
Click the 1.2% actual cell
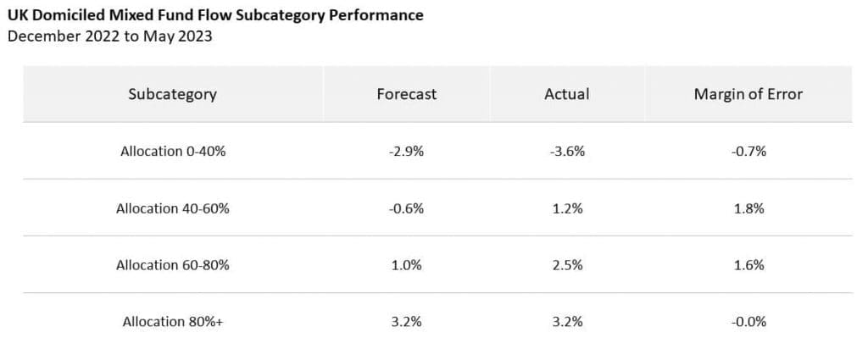tap(566, 208)
